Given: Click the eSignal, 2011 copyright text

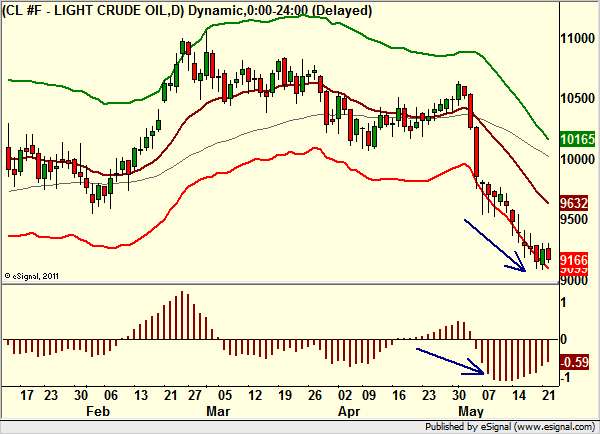Looking at the screenshot, I should coord(32,276).
